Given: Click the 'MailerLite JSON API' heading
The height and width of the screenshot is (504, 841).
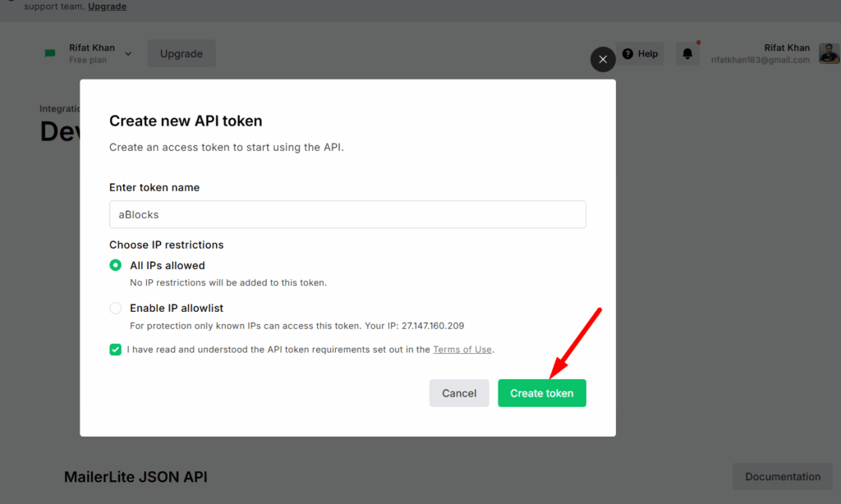Looking at the screenshot, I should (x=136, y=477).
